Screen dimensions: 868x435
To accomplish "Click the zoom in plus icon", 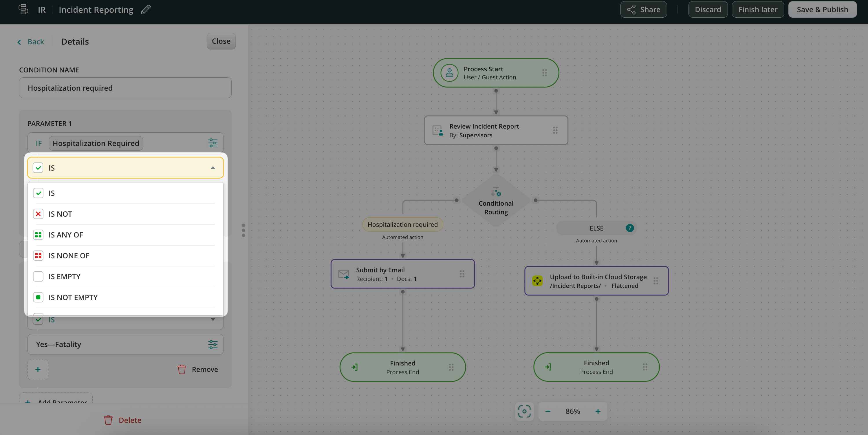I will pyautogui.click(x=598, y=412).
